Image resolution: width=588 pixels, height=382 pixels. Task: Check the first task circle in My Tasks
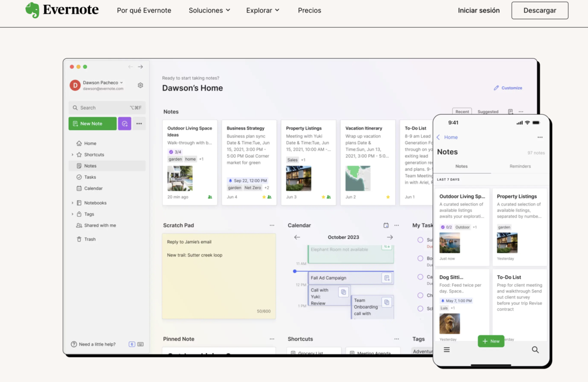(x=420, y=240)
